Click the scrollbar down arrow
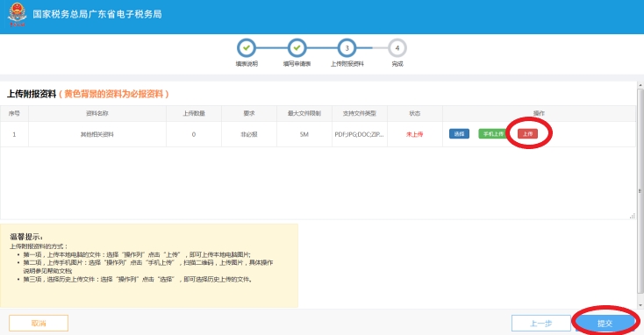Viewport: 644px width, 335px height. pyautogui.click(x=640, y=305)
